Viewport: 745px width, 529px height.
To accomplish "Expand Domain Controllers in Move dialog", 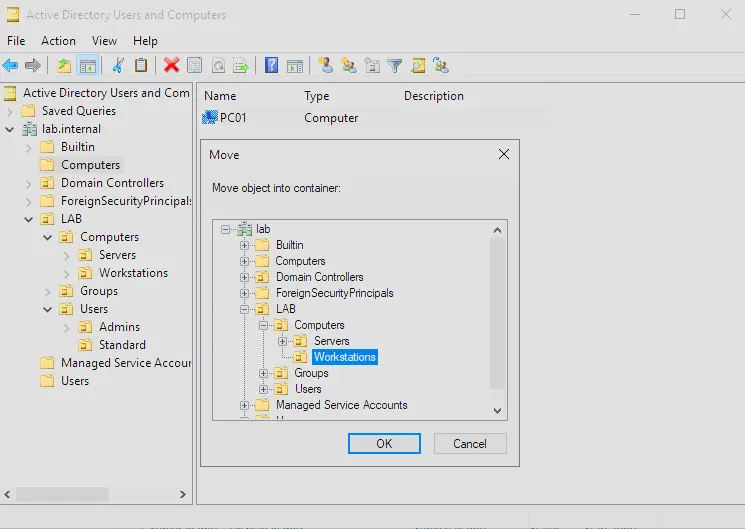I will (x=244, y=277).
